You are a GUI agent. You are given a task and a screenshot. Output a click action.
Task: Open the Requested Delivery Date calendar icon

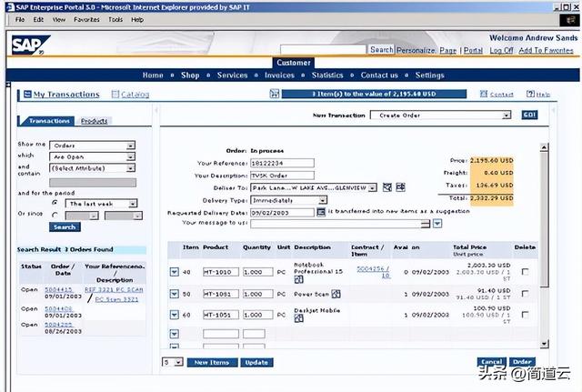point(321,212)
